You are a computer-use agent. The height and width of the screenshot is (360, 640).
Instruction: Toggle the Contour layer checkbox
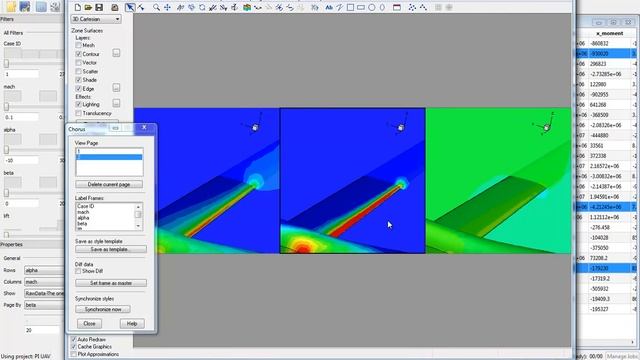[x=78, y=54]
